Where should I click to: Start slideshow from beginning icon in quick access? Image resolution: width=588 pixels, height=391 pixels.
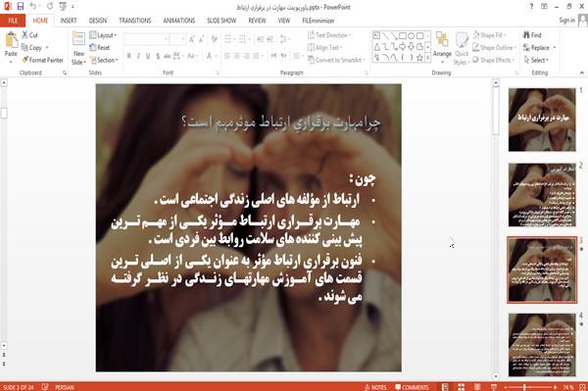[63, 6]
